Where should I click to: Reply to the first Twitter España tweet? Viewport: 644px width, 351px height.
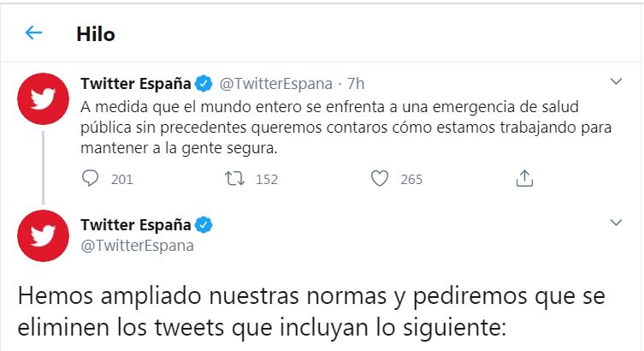(x=92, y=178)
